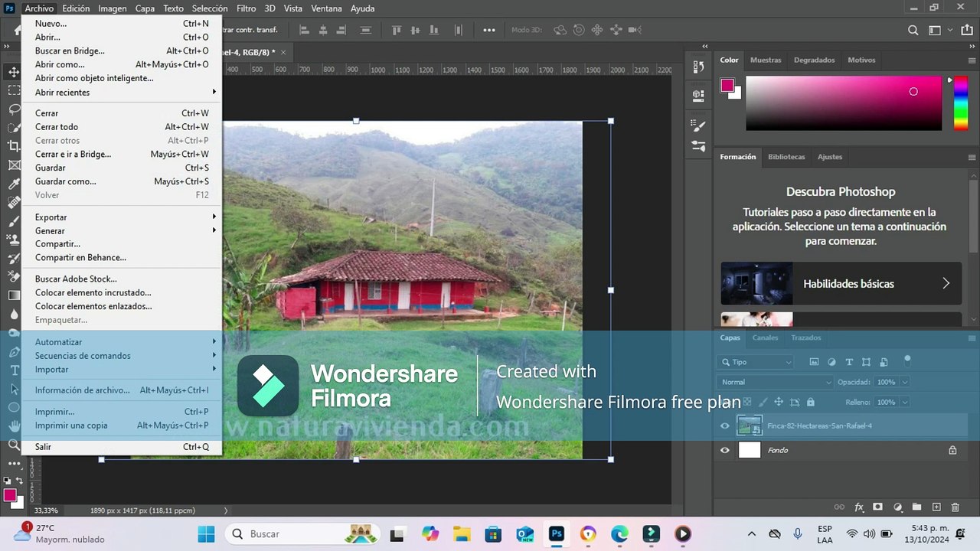Lock all on the selected layer
Screen dimensions: 980x551
(811, 402)
